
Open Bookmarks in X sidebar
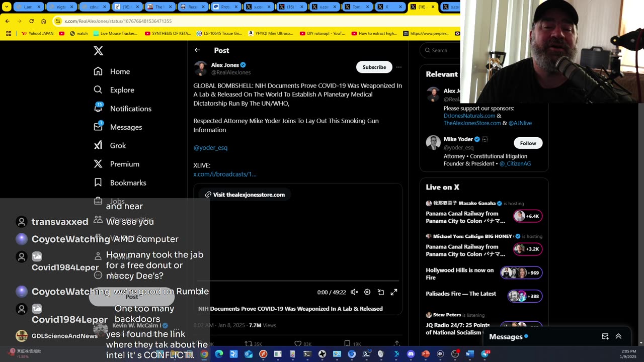coord(120,183)
